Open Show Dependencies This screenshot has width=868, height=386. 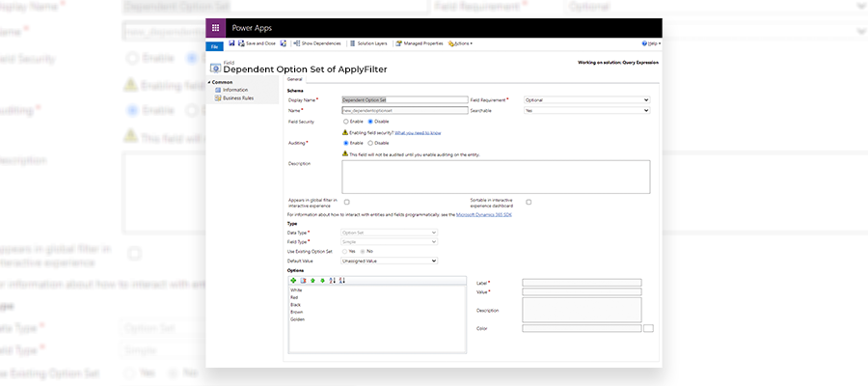[x=317, y=43]
